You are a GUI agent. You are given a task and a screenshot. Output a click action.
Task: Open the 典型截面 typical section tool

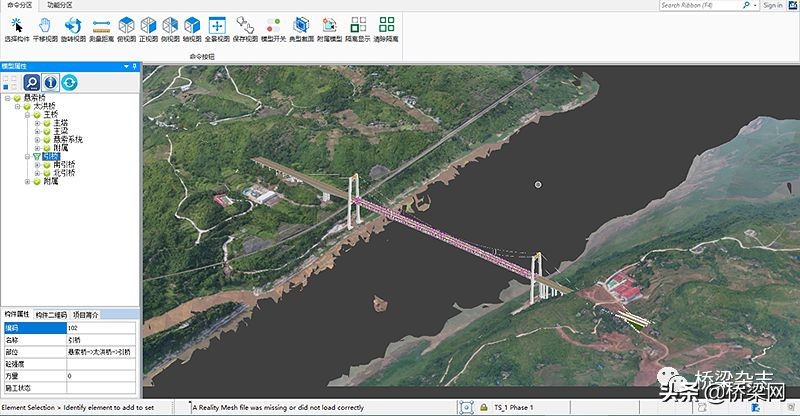click(x=301, y=25)
